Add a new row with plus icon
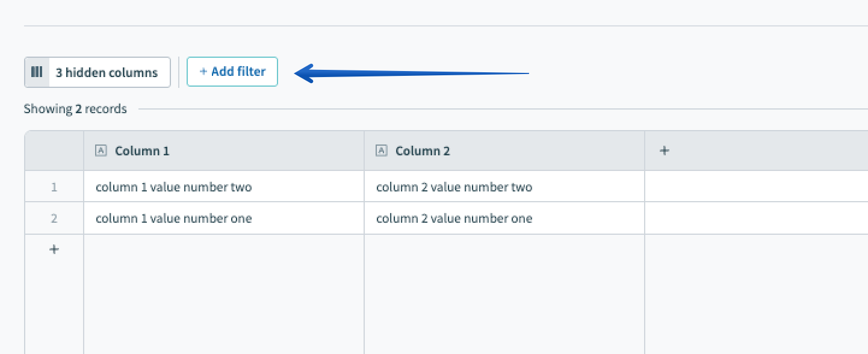 54,249
